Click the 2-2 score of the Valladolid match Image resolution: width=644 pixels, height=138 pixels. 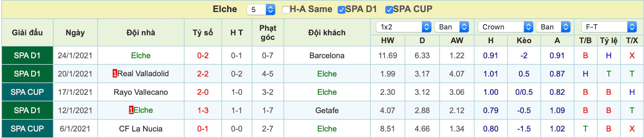[x=203, y=74]
